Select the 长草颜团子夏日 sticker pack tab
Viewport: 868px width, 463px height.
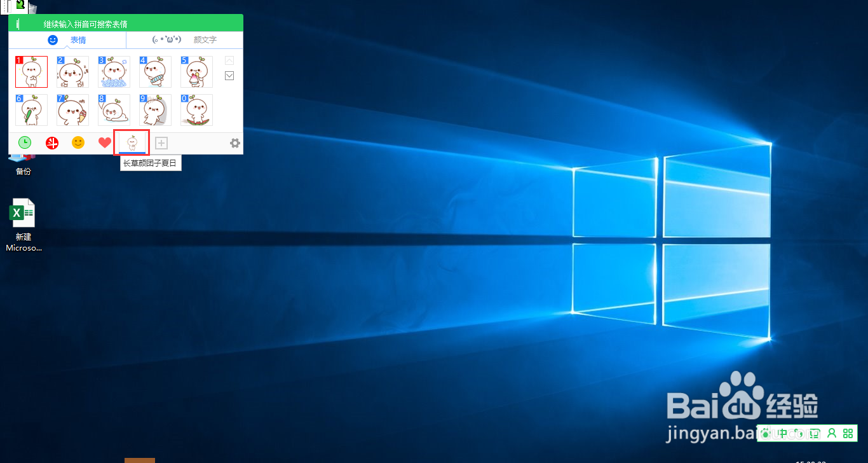132,142
